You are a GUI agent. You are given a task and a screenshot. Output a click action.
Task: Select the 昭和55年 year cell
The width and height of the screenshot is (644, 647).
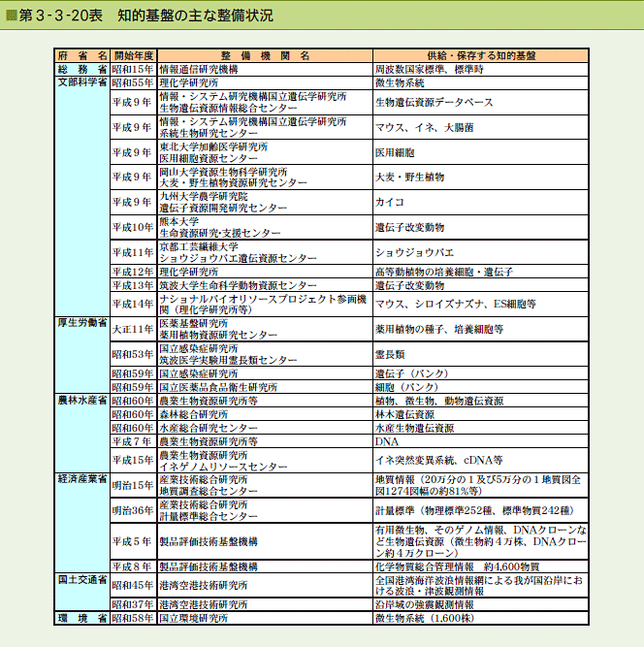click(134, 83)
